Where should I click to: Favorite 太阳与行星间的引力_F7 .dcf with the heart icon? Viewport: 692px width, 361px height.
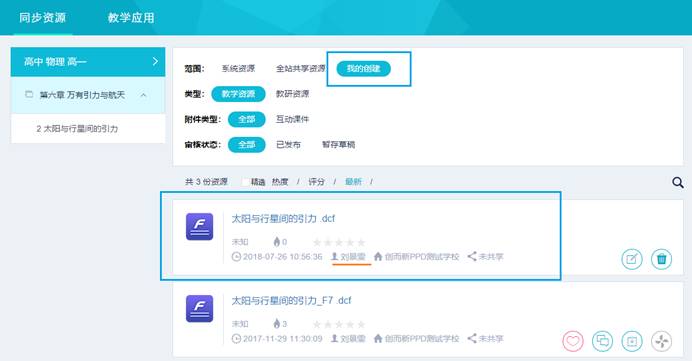(573, 341)
